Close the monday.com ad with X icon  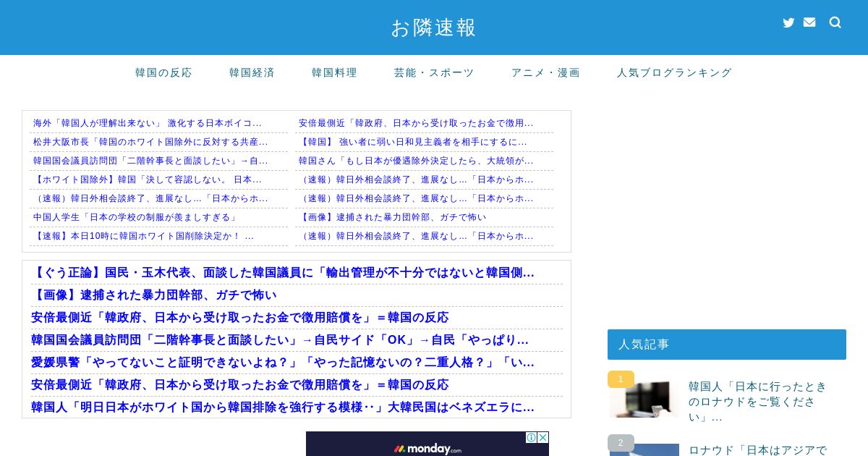coord(542,437)
